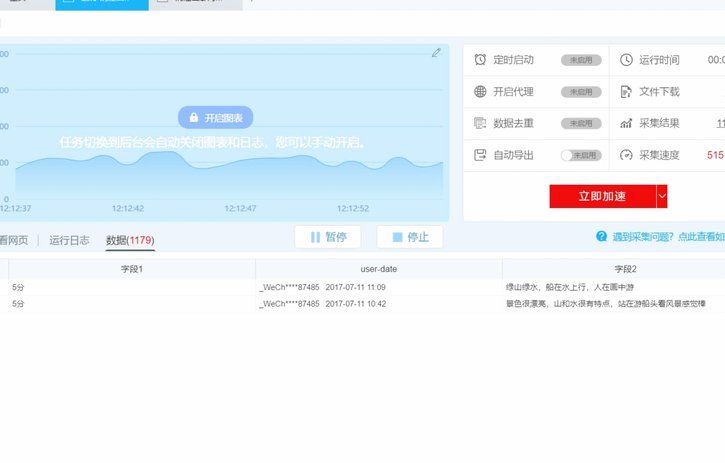Click the 采集结果 count link

(720, 123)
